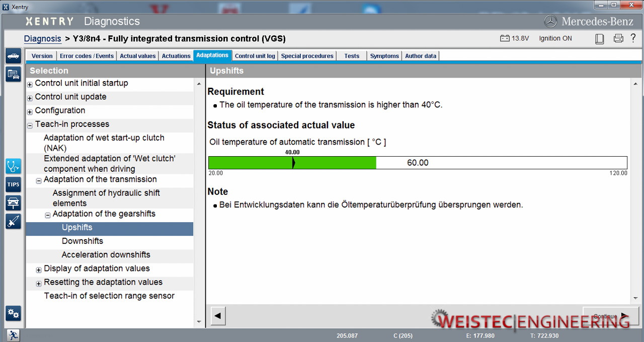Click the Ignition ON status text

pyautogui.click(x=555, y=38)
